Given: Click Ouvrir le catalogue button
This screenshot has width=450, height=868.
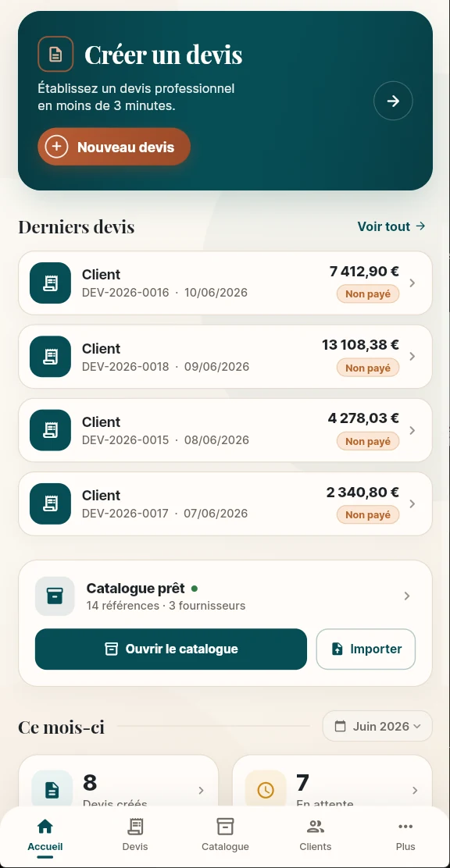Looking at the screenshot, I should 170,649.
